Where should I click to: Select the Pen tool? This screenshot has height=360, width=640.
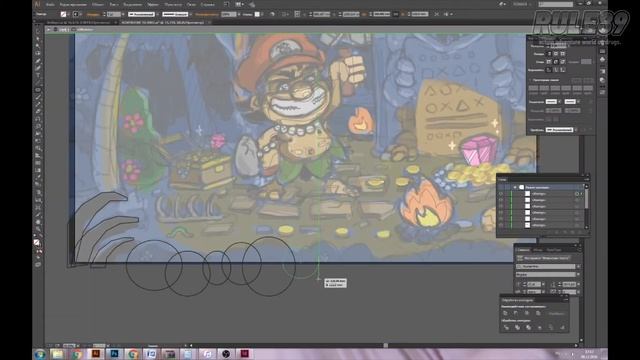tap(38, 60)
